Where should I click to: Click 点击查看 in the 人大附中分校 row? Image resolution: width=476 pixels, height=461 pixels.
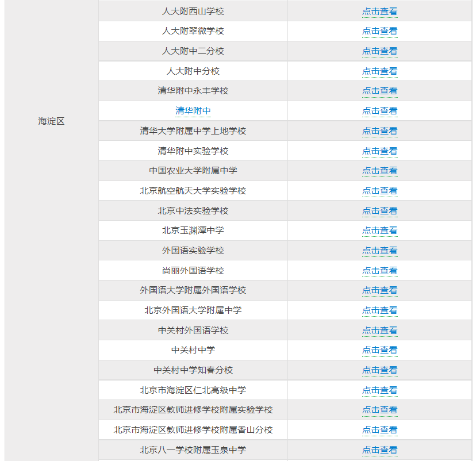pyautogui.click(x=380, y=71)
